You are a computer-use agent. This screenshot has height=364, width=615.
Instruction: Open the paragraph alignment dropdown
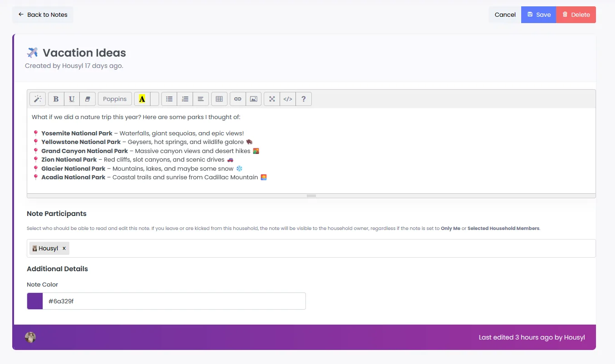(x=200, y=99)
